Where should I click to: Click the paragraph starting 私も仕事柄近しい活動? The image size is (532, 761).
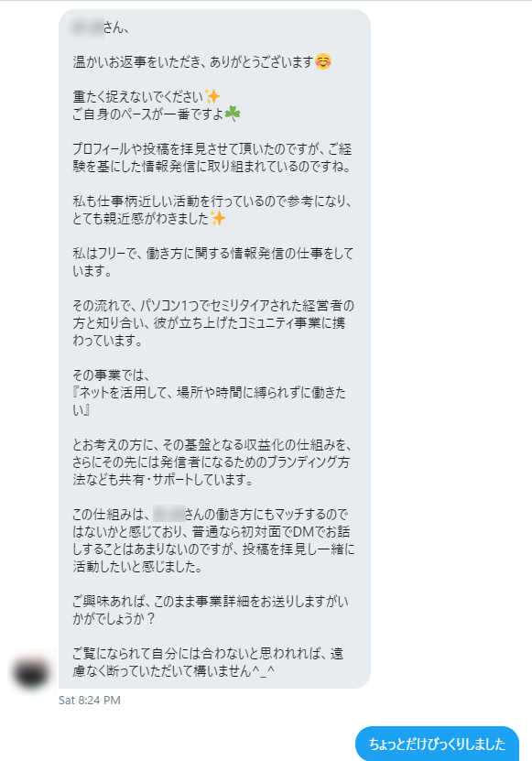point(212,210)
